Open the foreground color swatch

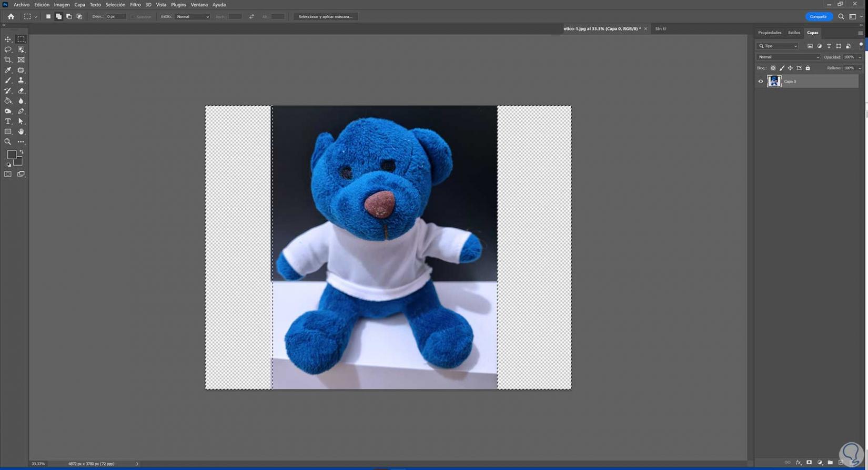(11, 155)
